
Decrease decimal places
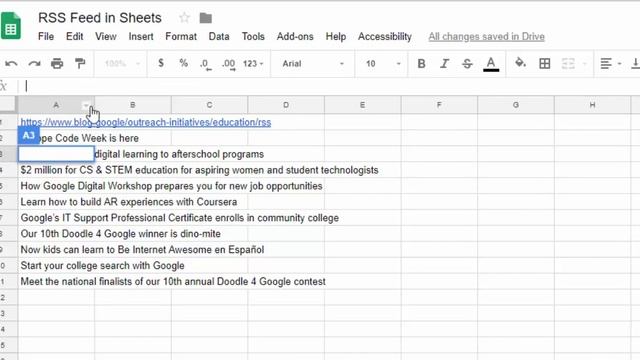point(206,64)
